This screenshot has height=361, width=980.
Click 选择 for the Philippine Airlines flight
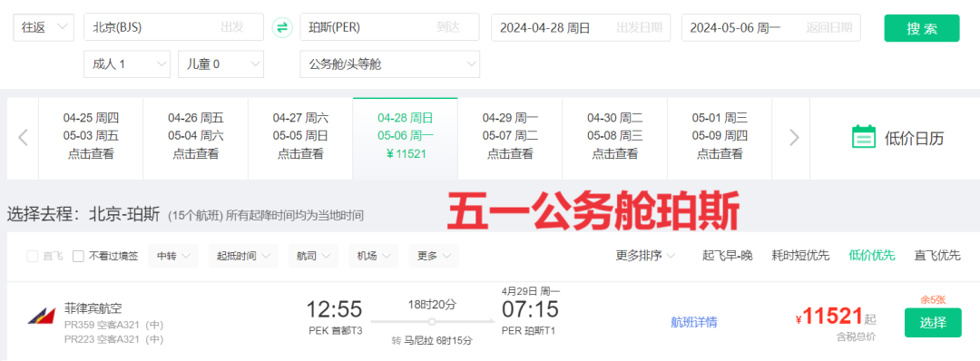tap(933, 323)
